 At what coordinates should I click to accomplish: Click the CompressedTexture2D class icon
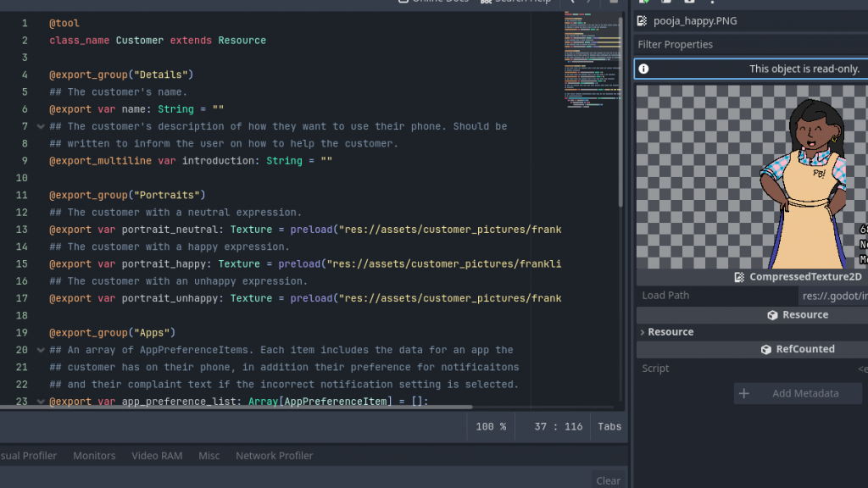point(741,277)
